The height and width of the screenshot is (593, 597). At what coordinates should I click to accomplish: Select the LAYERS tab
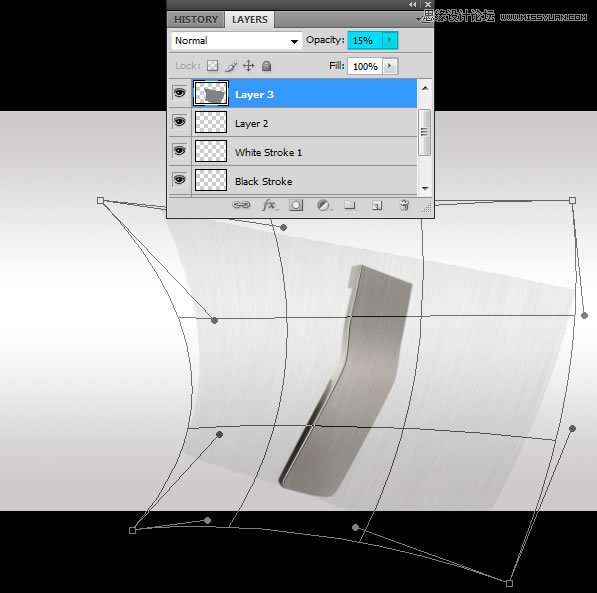point(250,19)
